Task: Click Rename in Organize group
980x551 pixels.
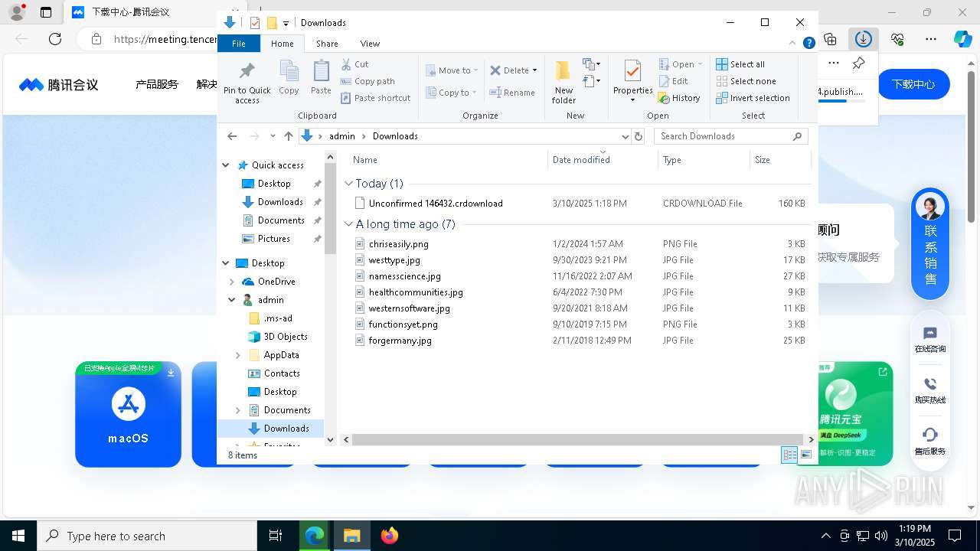Action: click(x=512, y=93)
